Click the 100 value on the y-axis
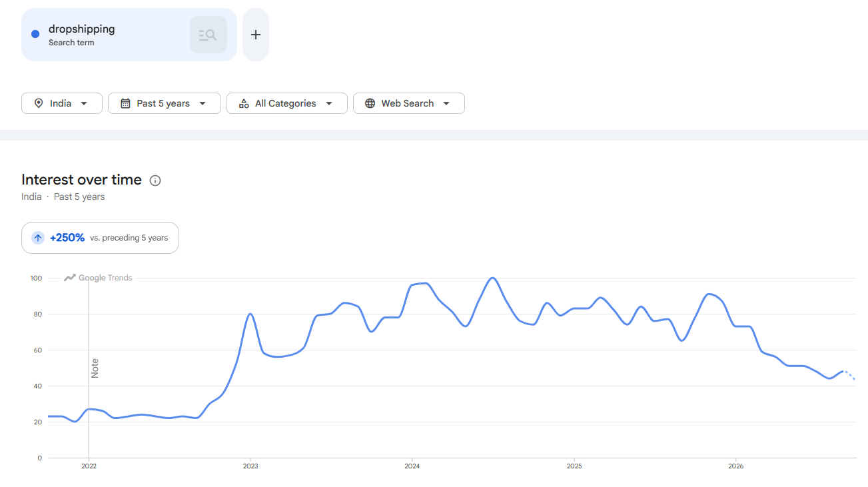The image size is (868, 487). 36,278
